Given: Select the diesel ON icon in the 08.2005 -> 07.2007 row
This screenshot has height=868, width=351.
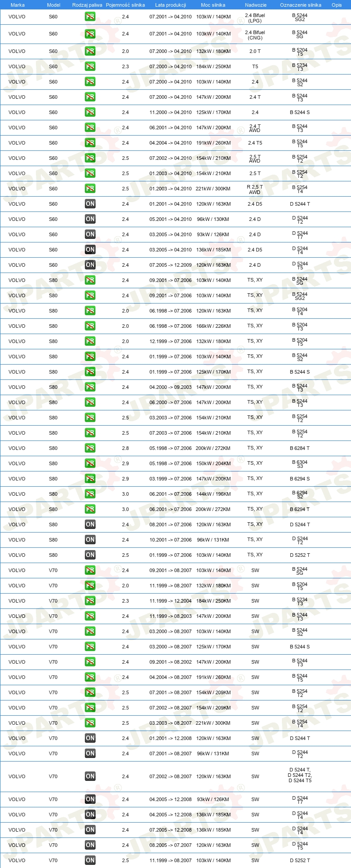Looking at the screenshot, I should [x=90, y=845].
